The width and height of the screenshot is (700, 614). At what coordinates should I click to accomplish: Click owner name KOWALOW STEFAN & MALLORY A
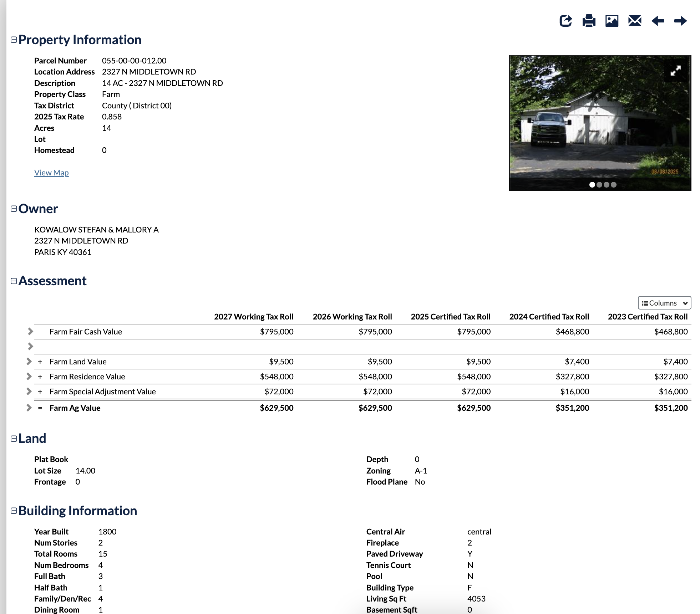pyautogui.click(x=96, y=230)
